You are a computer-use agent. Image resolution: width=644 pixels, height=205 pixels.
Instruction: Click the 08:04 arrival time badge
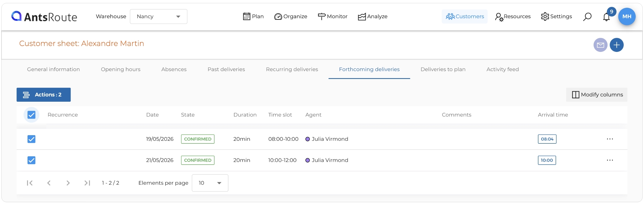547,139
